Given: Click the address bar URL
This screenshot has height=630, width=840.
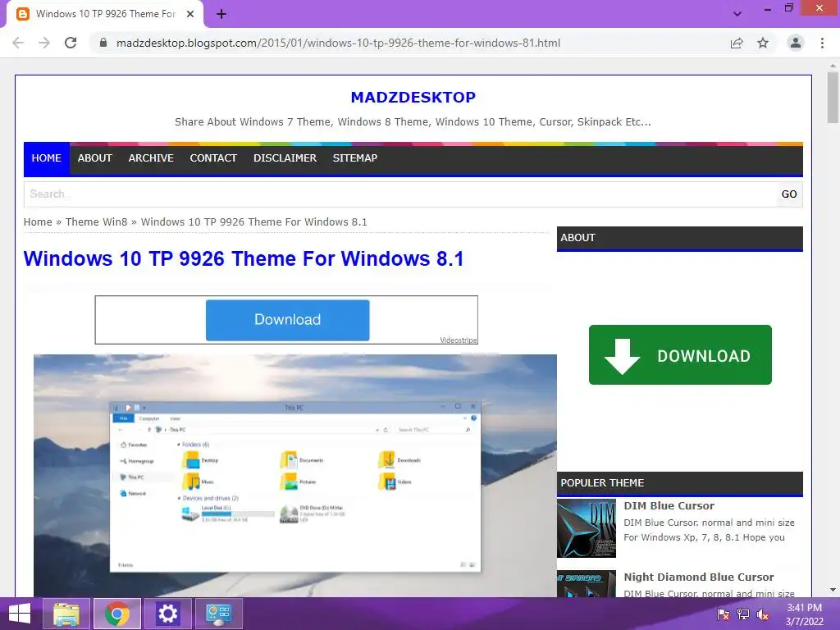Looking at the screenshot, I should [338, 43].
